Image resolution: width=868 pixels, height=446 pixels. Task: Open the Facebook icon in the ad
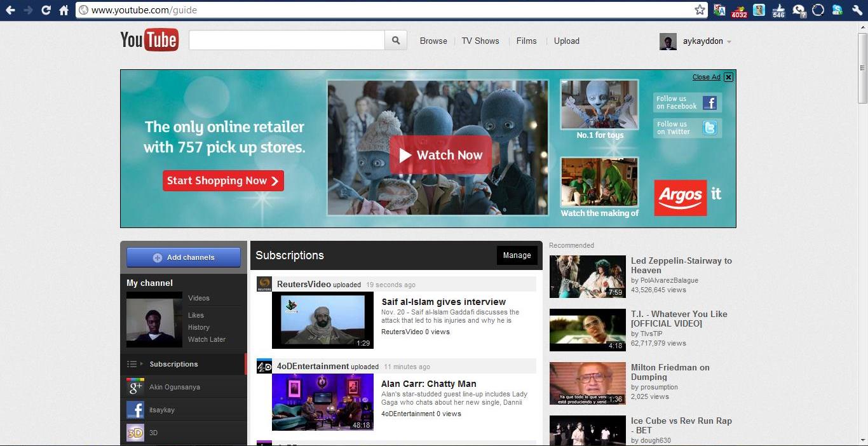click(709, 103)
